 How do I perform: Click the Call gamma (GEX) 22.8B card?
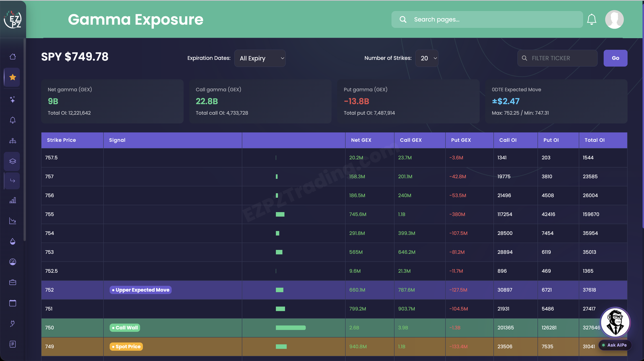pos(260,101)
